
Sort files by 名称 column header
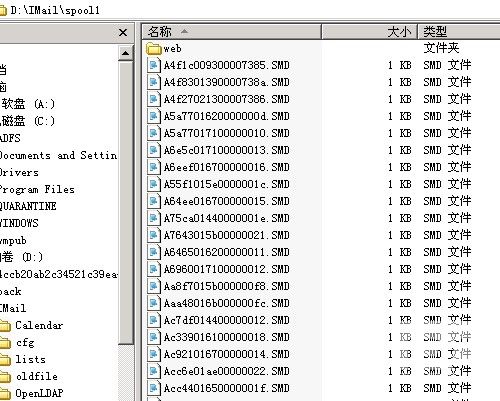232,32
